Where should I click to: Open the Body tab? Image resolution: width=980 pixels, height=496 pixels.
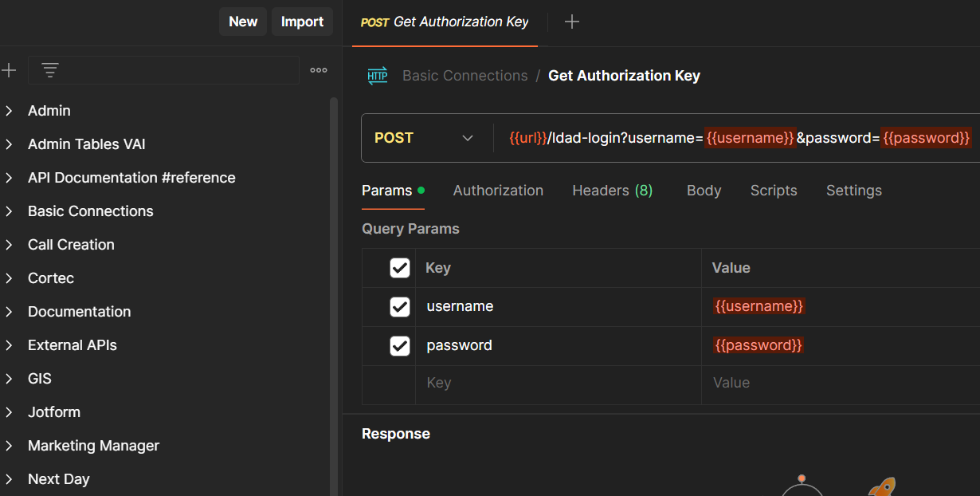click(704, 191)
